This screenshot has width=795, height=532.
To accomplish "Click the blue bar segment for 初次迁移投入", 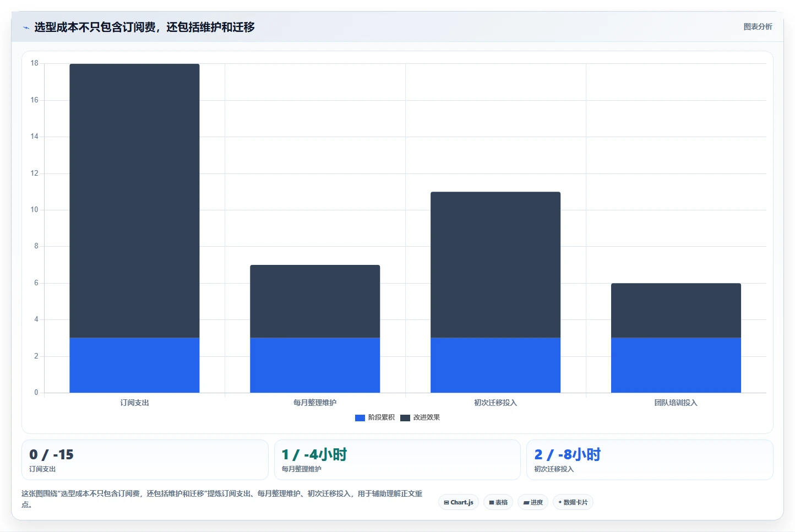I will (495, 365).
